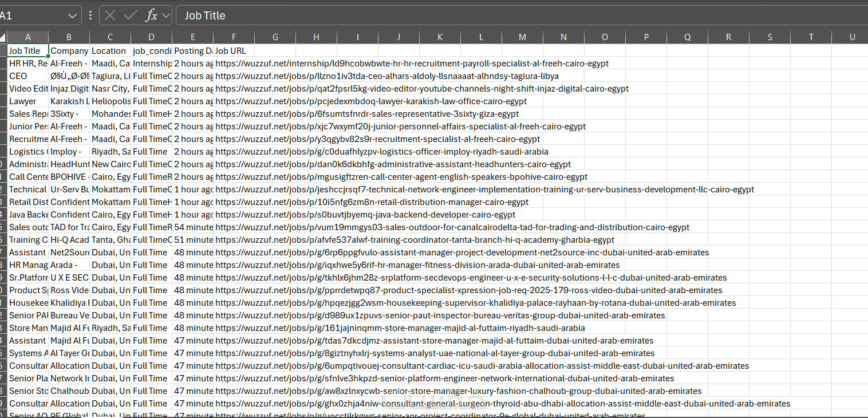Viewport: 868px width, 418px height.
Task: Select the 'Java Backe' job title cell
Action: point(28,214)
